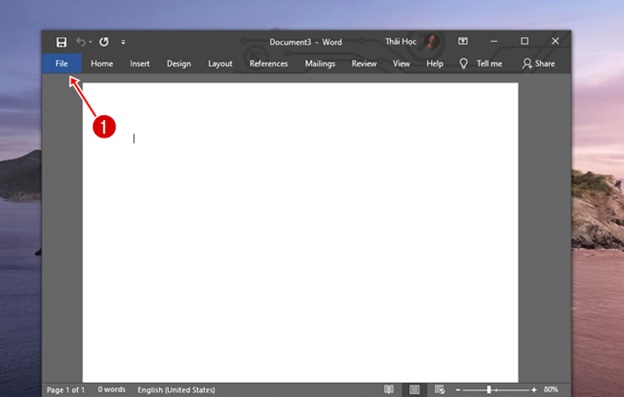Screen dimensions: 624x397
Task: Click the Share button
Action: (539, 64)
